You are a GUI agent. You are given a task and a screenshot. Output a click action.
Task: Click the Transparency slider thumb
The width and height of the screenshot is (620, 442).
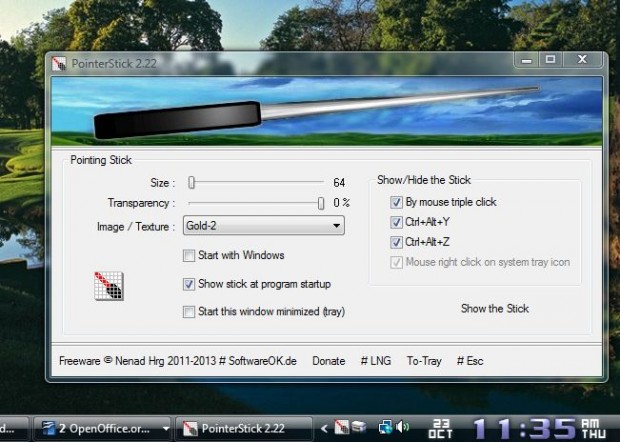tap(321, 203)
